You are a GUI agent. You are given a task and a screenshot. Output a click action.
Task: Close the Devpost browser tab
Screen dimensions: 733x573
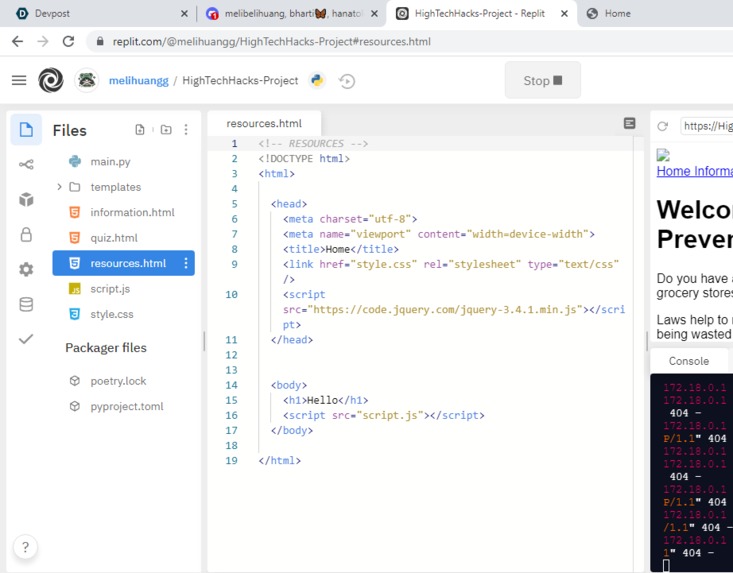184,14
